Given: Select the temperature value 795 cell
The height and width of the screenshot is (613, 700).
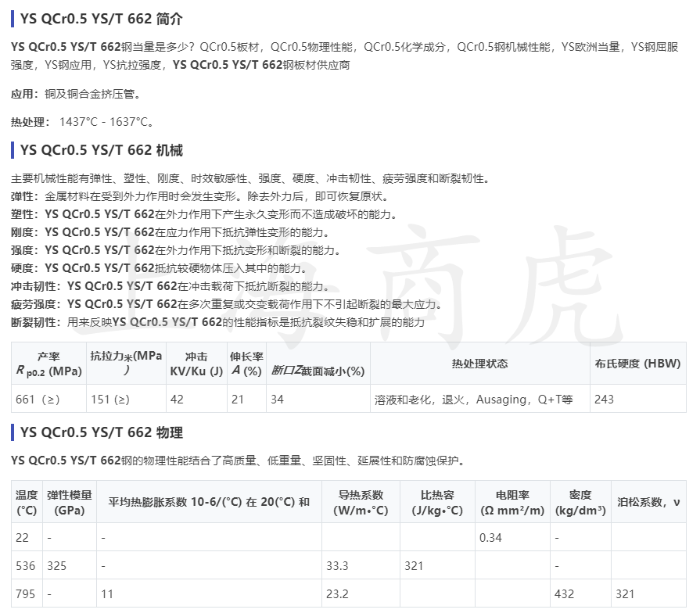Looking at the screenshot, I should (x=25, y=593).
